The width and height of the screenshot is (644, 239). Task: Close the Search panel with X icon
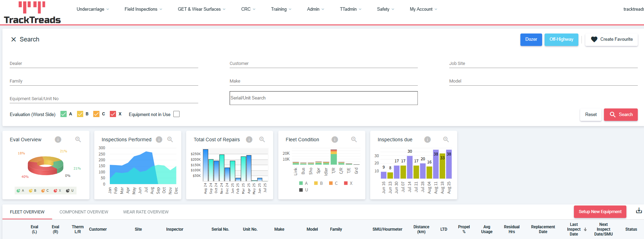click(13, 39)
